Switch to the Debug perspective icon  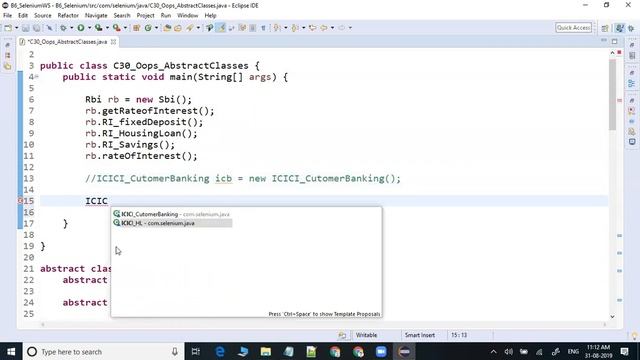(x=631, y=28)
